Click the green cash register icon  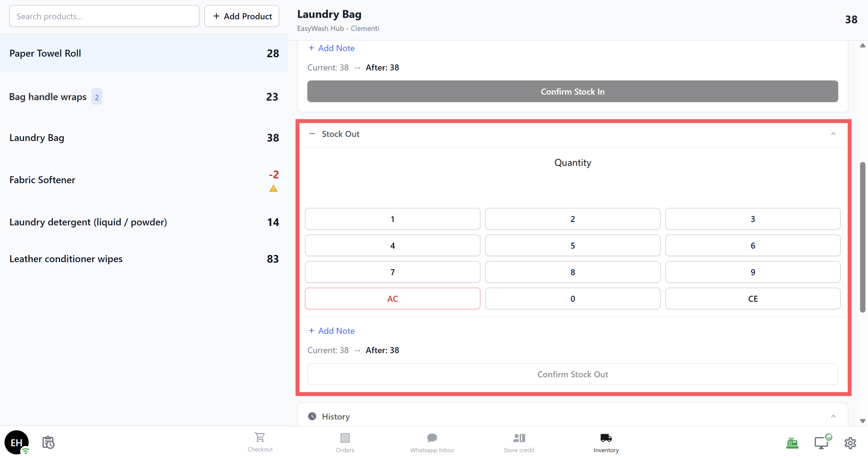click(792, 443)
